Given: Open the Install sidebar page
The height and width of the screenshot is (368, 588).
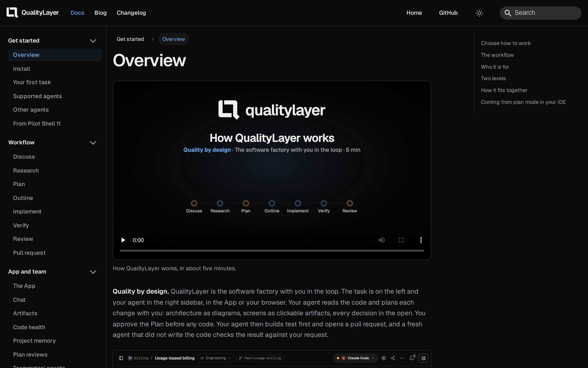Looking at the screenshot, I should [22, 69].
